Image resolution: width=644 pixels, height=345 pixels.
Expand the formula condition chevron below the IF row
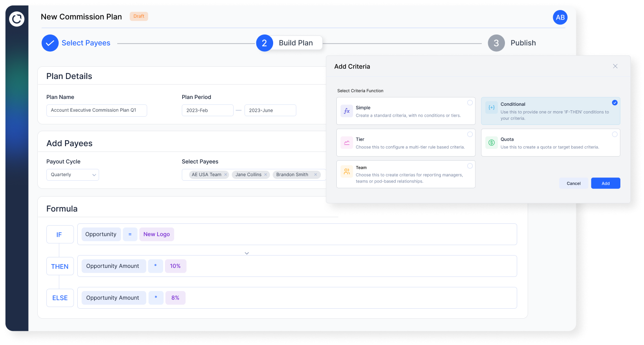[246, 253]
